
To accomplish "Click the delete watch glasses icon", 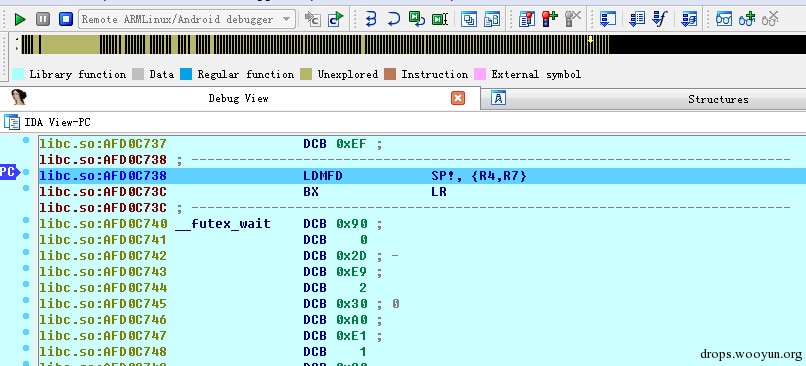I will pyautogui.click(x=770, y=20).
